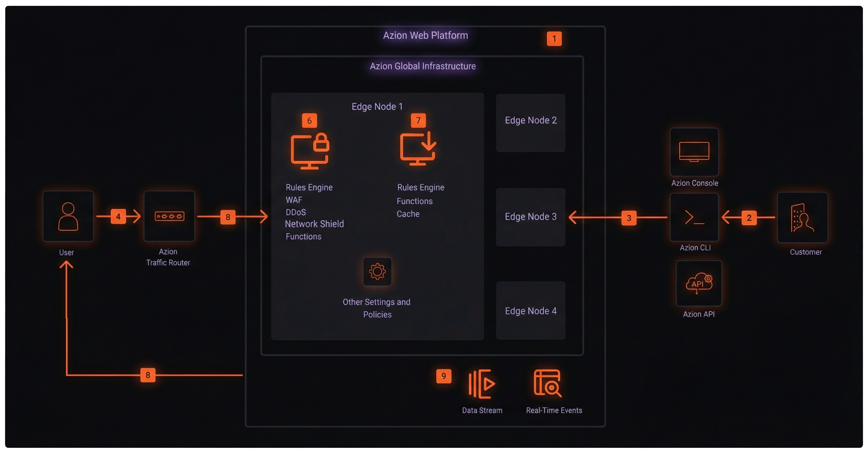Click Rules Engine above WAF

(309, 187)
